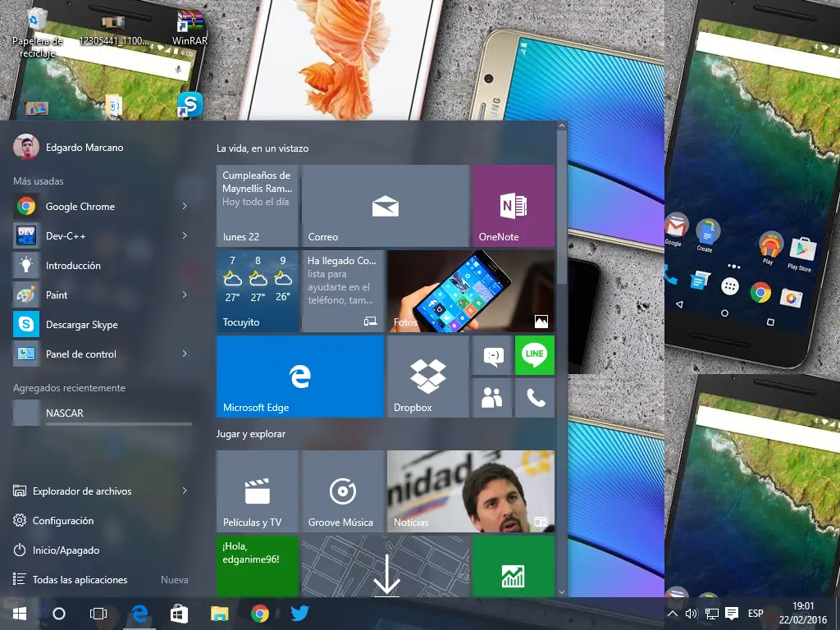The width and height of the screenshot is (840, 630).
Task: Select the WinRAR desktop shortcut
Action: click(189, 27)
